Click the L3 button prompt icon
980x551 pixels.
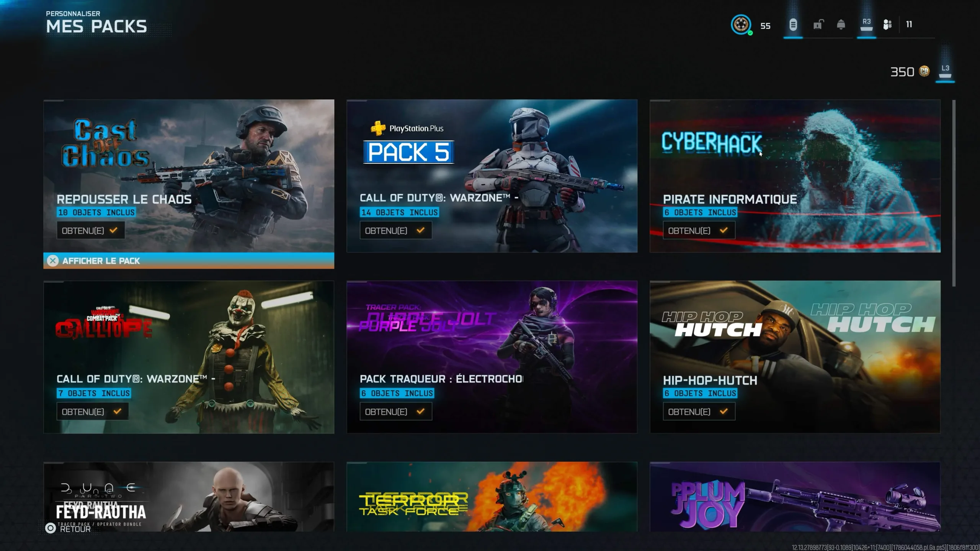(x=945, y=71)
